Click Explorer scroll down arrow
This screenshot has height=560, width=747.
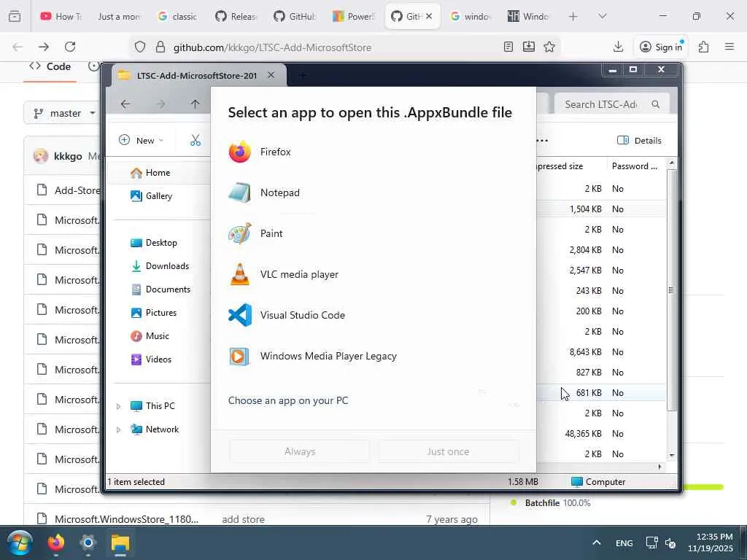pos(672,455)
